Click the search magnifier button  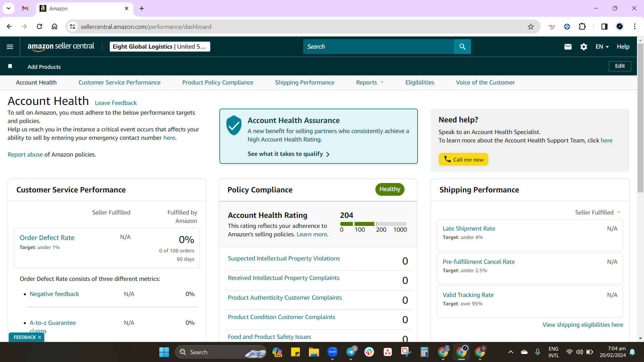click(x=462, y=47)
